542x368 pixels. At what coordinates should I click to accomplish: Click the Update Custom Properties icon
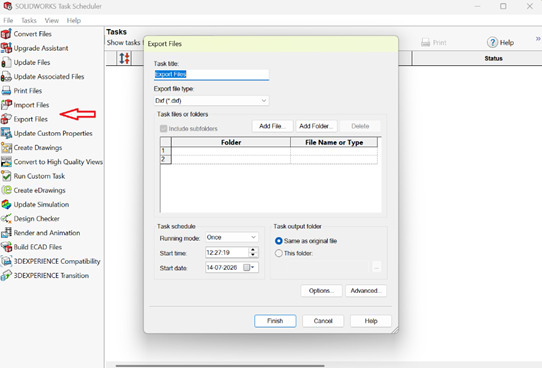click(6, 133)
